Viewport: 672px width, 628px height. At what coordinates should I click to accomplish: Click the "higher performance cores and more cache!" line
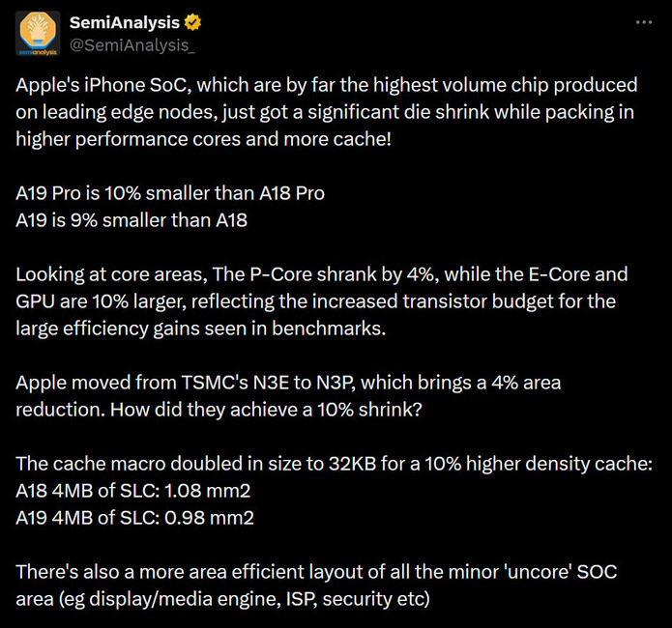(x=201, y=138)
